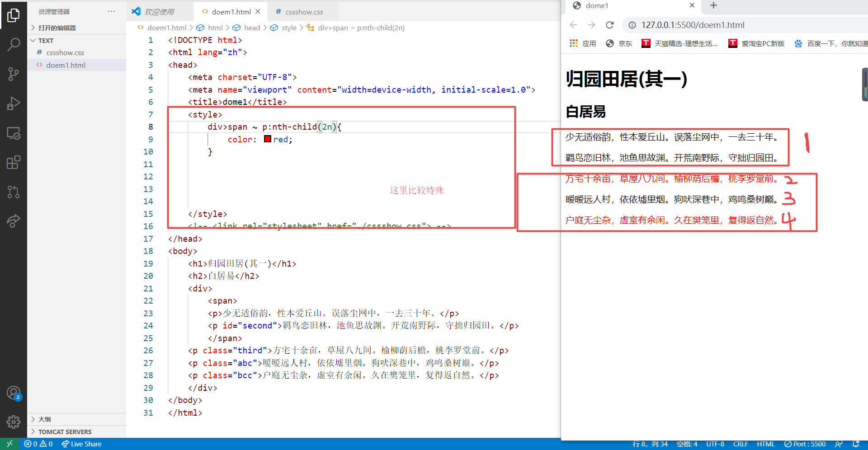Open the Accounts icon in activity bar
This screenshot has height=450, width=868.
(14, 393)
